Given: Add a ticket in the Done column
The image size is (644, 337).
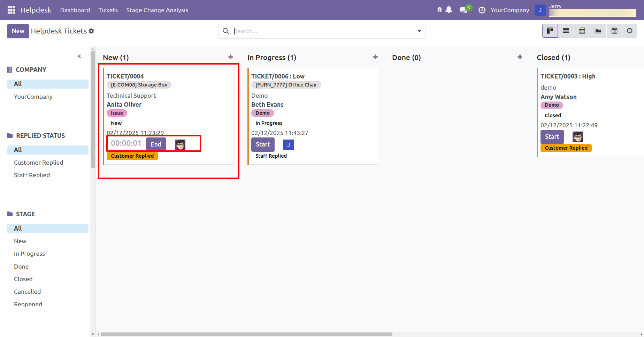Looking at the screenshot, I should click(520, 57).
